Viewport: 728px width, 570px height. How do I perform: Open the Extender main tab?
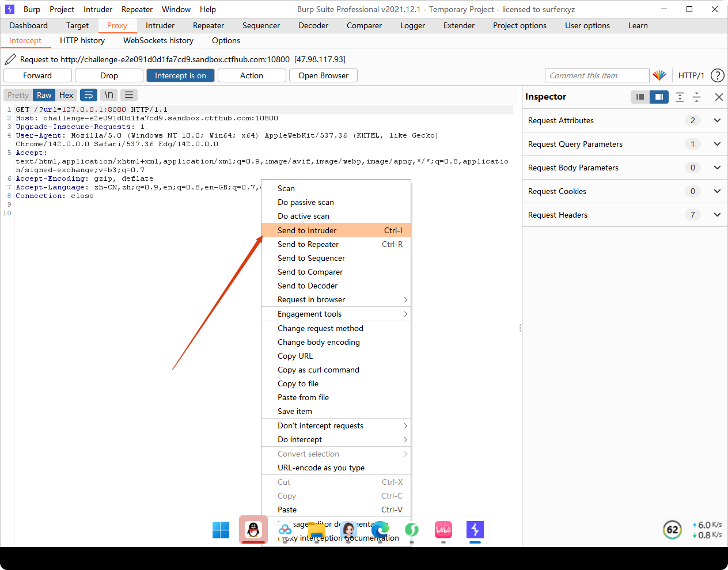pos(459,25)
